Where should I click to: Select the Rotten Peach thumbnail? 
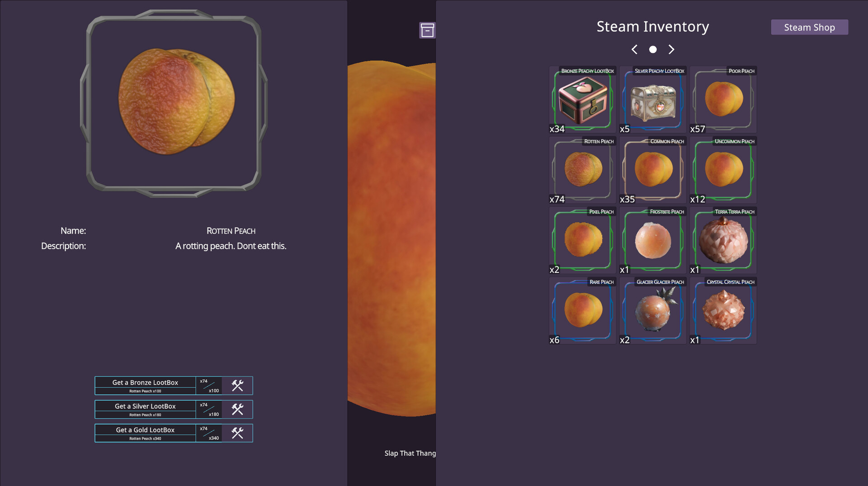(x=582, y=170)
